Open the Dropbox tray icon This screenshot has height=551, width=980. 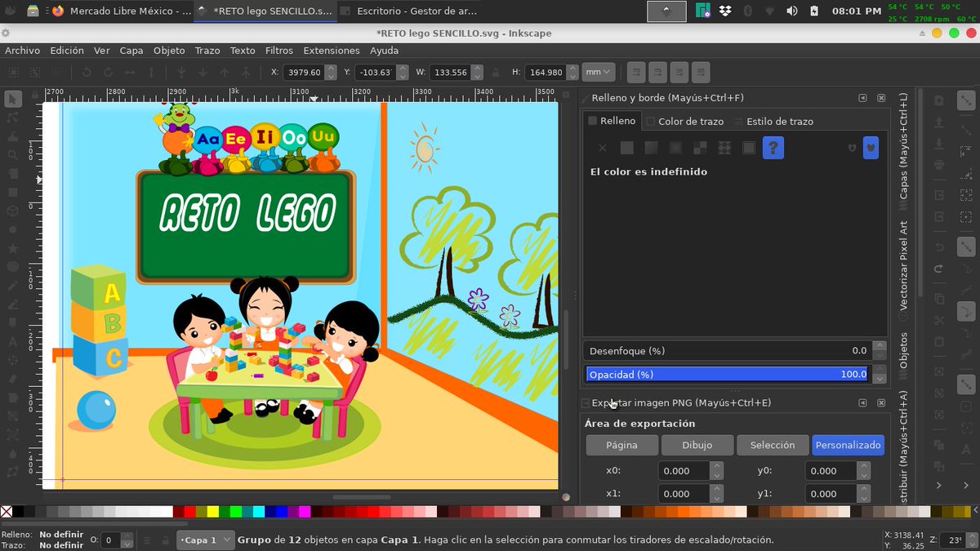[x=725, y=11]
